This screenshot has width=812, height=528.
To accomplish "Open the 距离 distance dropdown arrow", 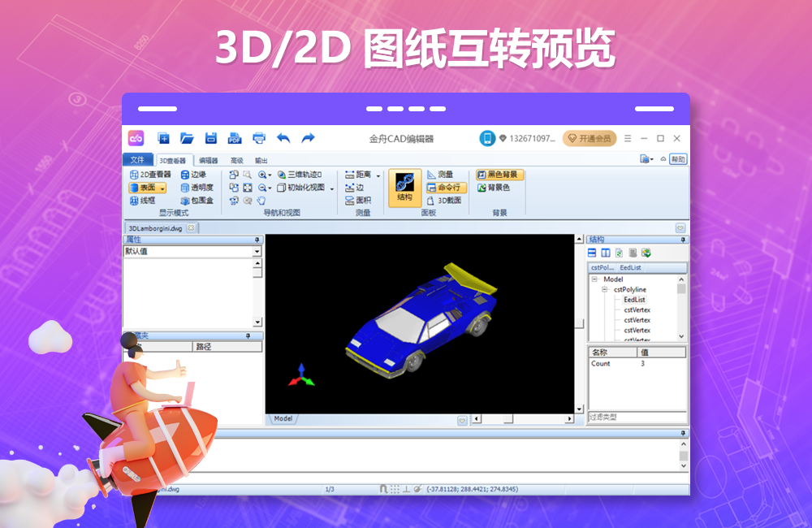I will click(378, 174).
